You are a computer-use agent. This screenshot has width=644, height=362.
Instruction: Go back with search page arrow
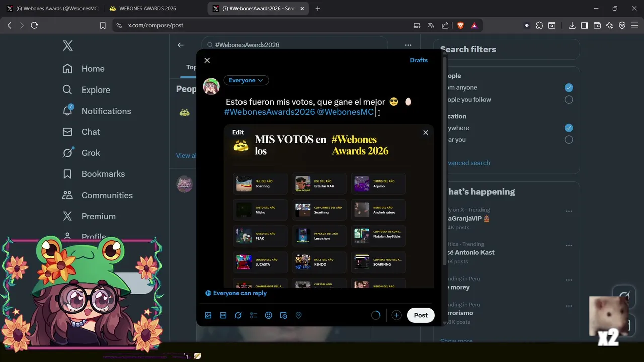[180, 45]
